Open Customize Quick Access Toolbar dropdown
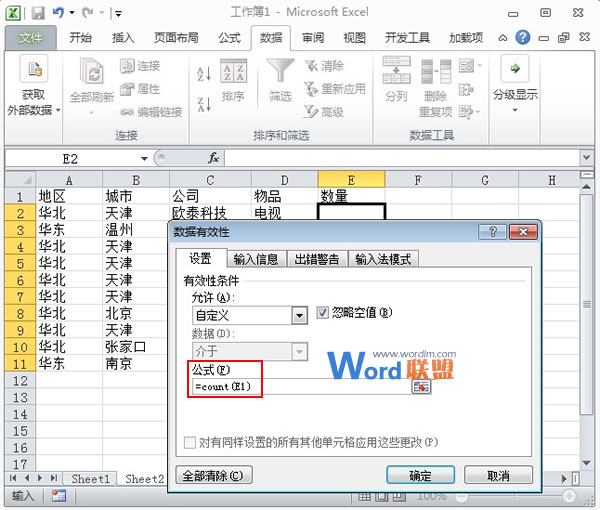Viewport: 600px width, 510px height. tap(118, 14)
